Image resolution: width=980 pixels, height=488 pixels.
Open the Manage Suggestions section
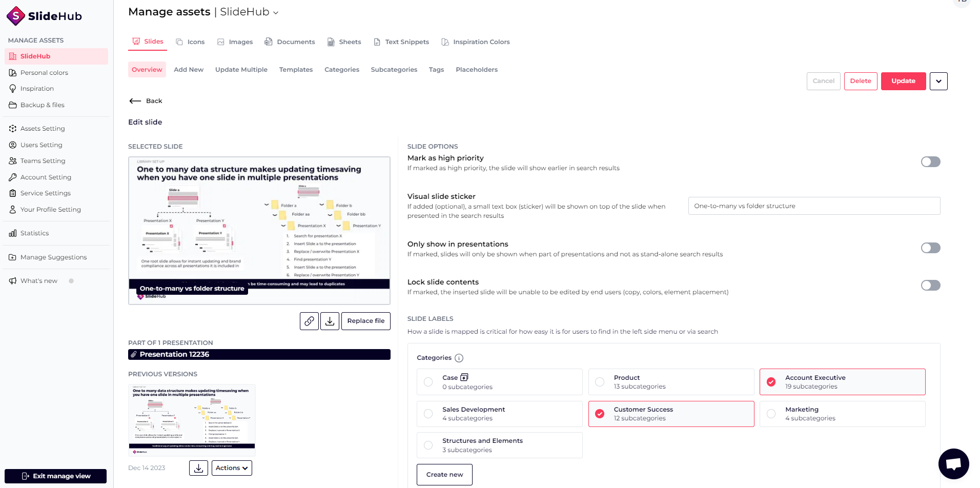tap(53, 257)
